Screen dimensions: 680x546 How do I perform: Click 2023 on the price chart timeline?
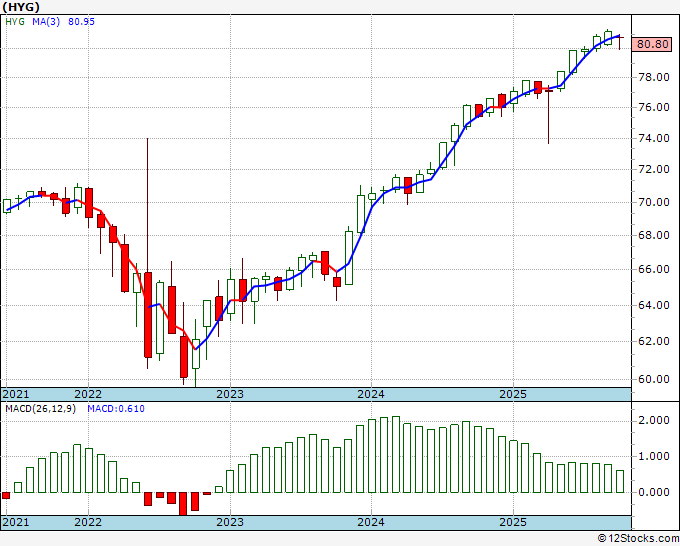pos(230,394)
